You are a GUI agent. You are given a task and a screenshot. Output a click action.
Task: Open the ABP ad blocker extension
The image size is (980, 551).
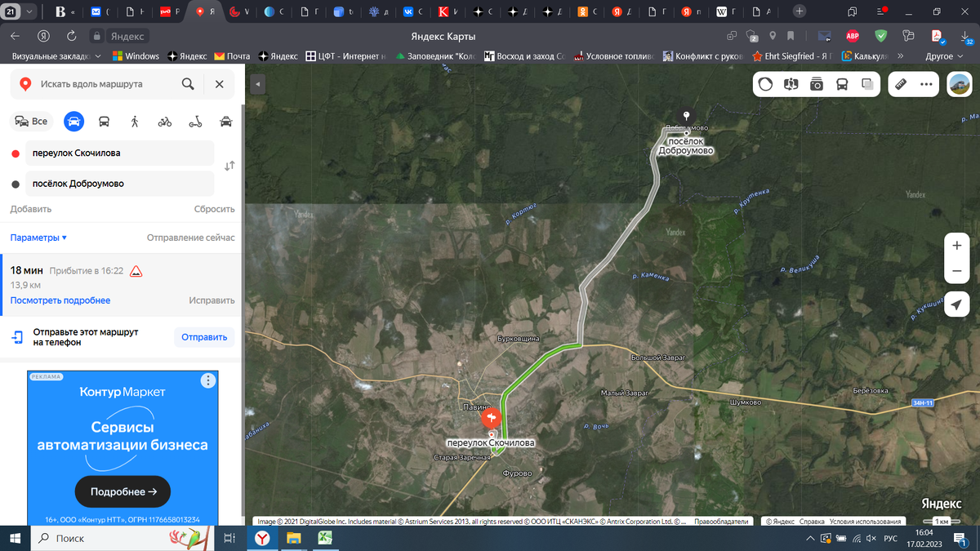[x=853, y=36]
